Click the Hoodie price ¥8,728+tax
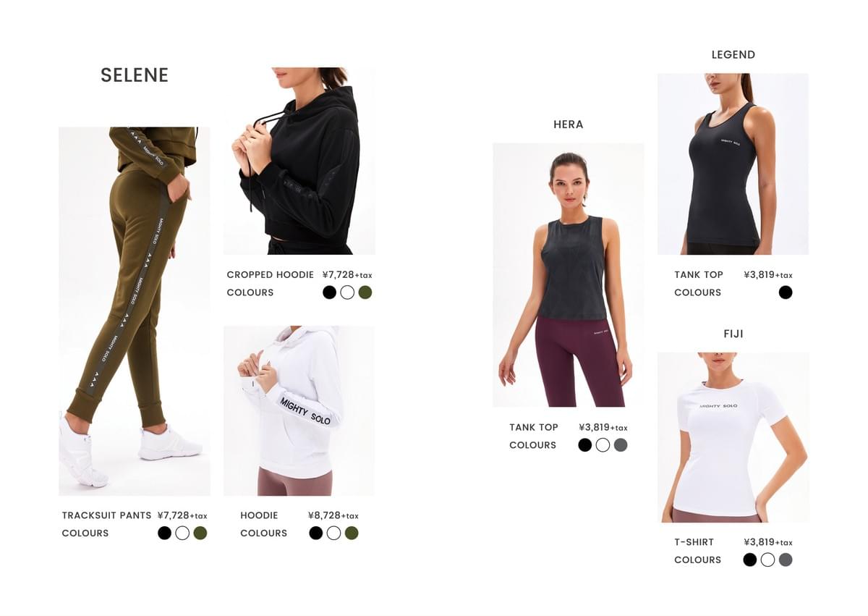 [x=333, y=515]
